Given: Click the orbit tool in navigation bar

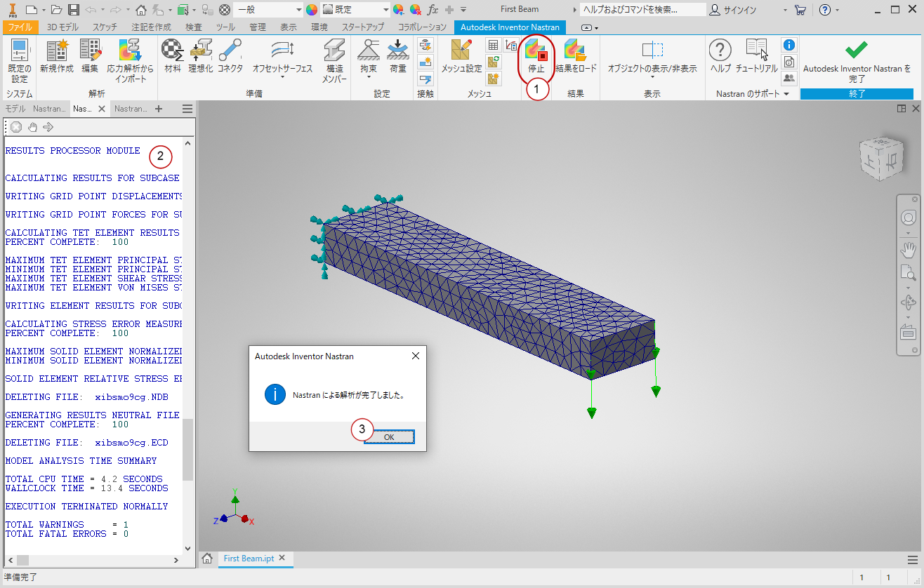Looking at the screenshot, I should tap(909, 303).
